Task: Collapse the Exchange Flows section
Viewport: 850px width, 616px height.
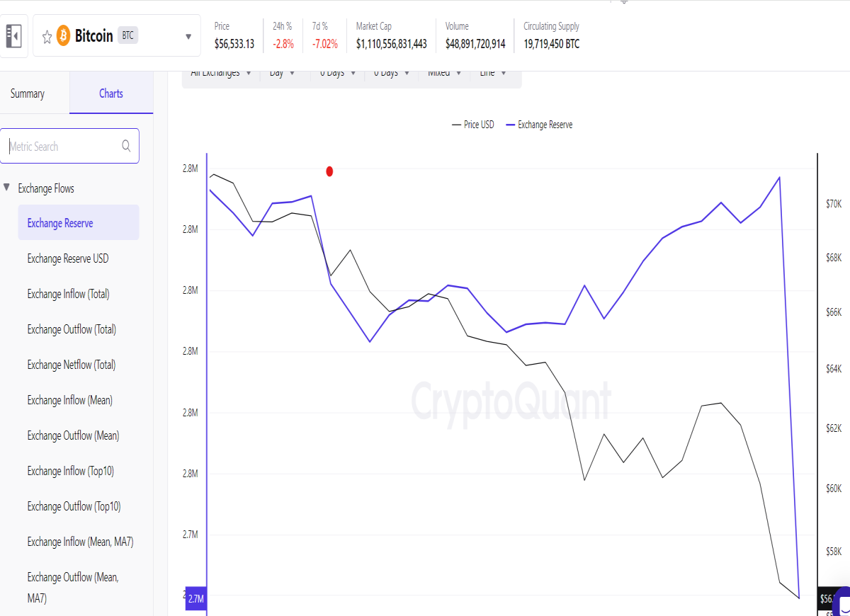Action: click(7, 188)
